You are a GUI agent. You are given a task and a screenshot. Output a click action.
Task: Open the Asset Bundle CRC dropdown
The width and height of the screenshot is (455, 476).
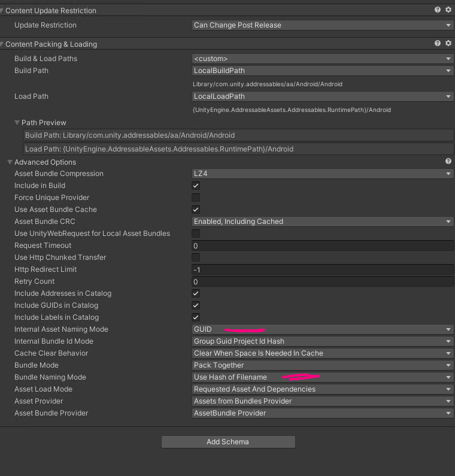[x=322, y=222]
